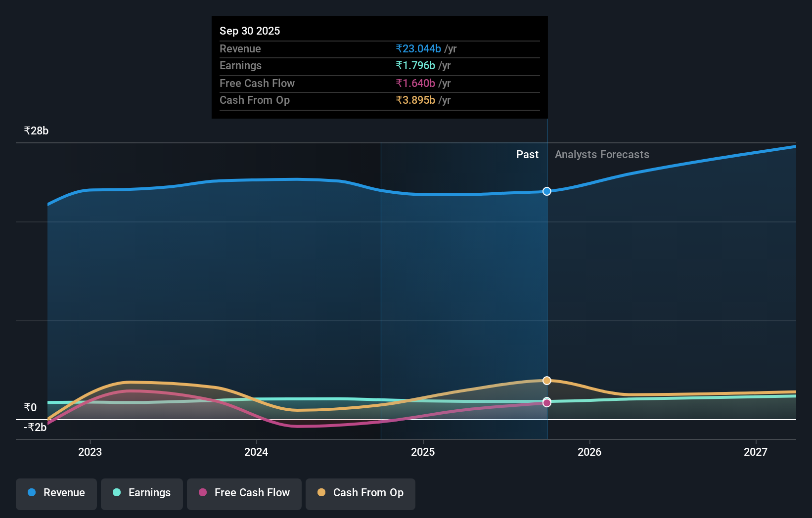The image size is (812, 518).
Task: Toggle the Revenue series visibility
Action: click(56, 493)
